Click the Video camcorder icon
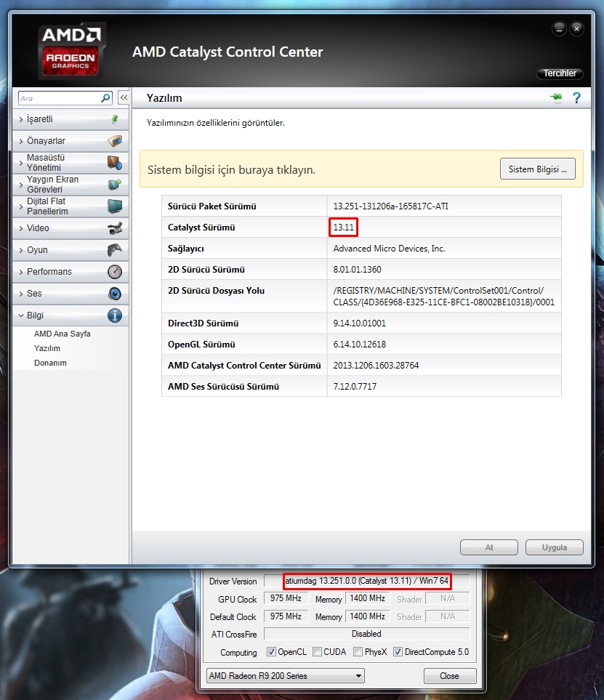 [x=115, y=228]
